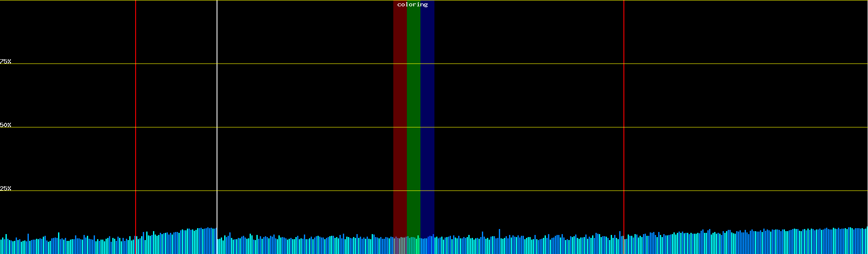Click the 25% axis label
Image resolution: width=868 pixels, height=254 pixels.
coord(6,188)
